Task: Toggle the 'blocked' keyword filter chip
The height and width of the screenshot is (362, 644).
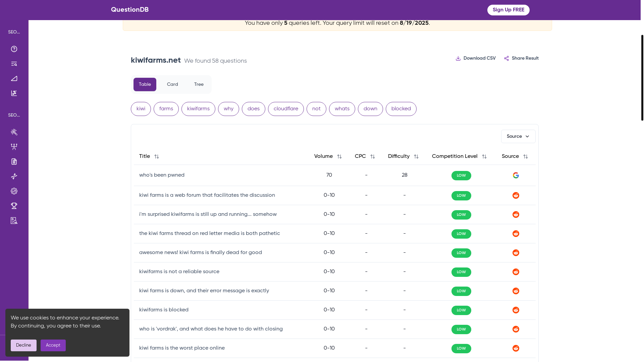Action: 401,109
